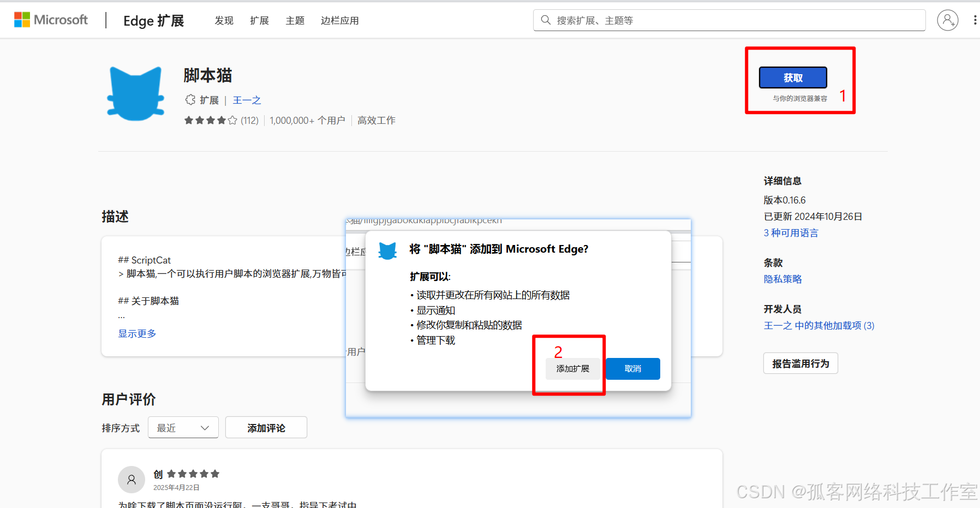Screen dimensions: 980x508
Task: Click the 添加评论 button
Action: pos(266,428)
